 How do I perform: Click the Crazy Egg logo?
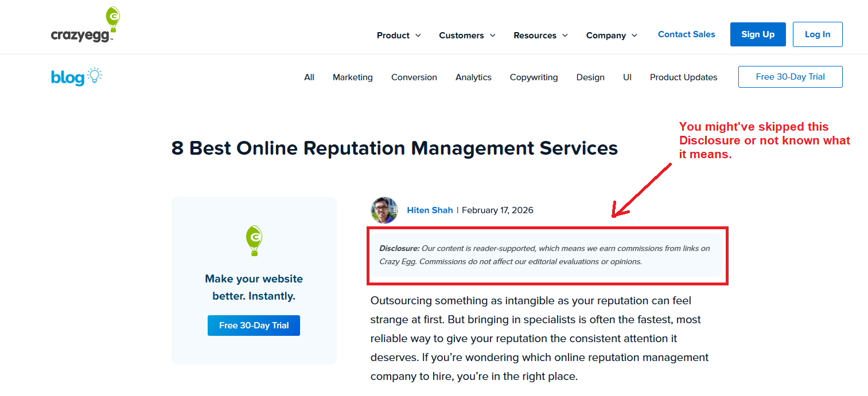[x=85, y=25]
